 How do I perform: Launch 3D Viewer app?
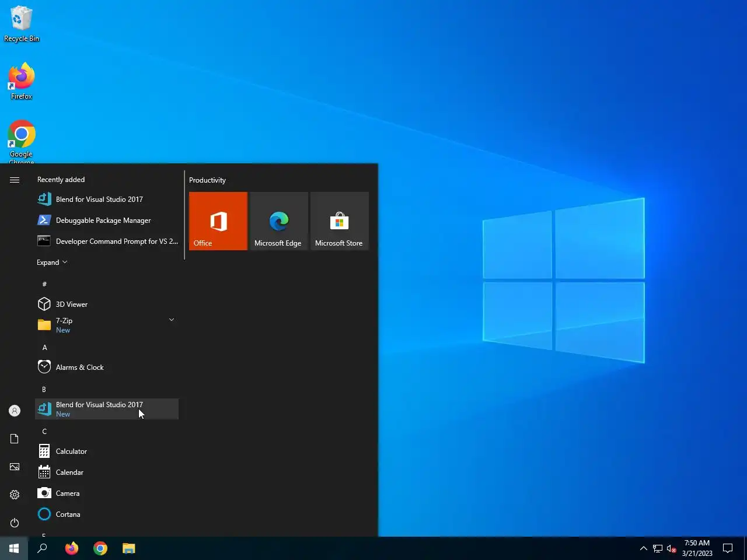point(107,304)
